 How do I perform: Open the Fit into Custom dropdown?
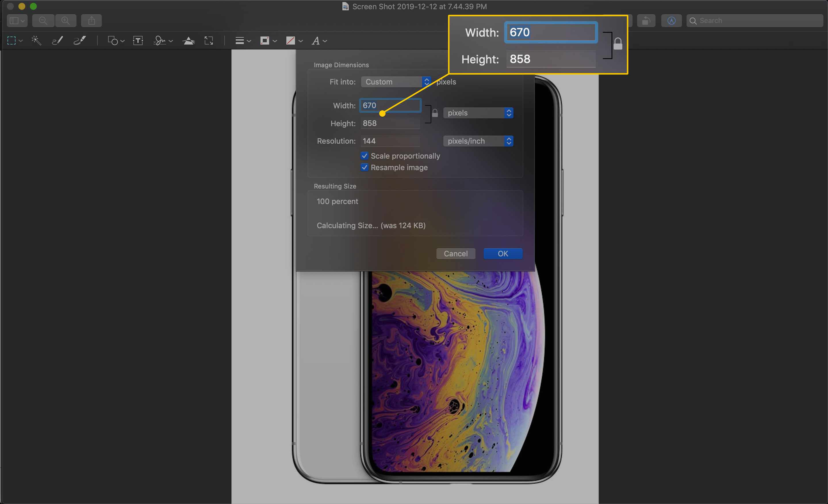[x=396, y=82]
